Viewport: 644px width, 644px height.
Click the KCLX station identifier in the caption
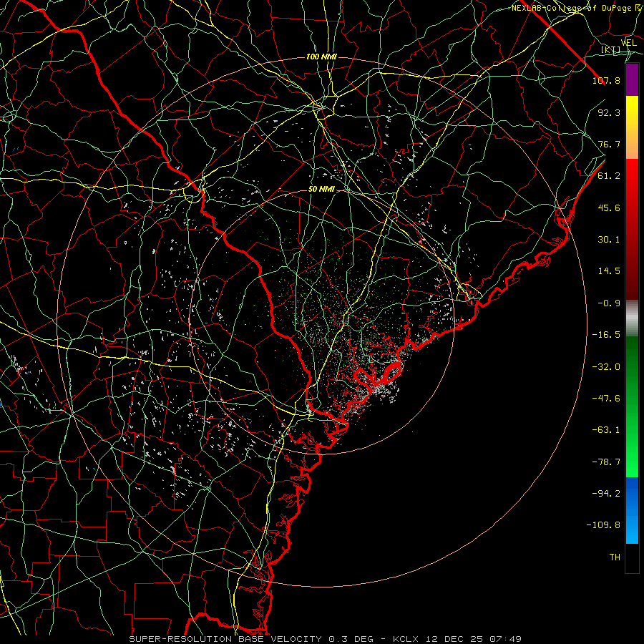[x=406, y=639]
